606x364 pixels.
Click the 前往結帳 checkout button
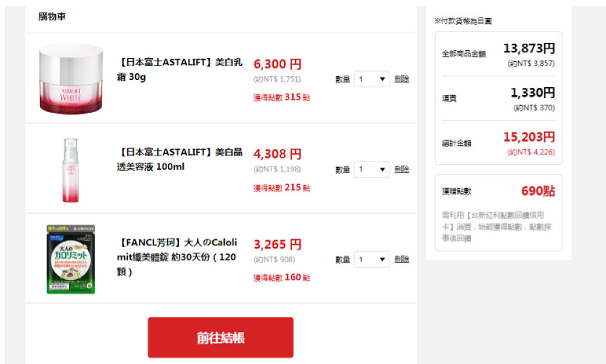(x=221, y=337)
